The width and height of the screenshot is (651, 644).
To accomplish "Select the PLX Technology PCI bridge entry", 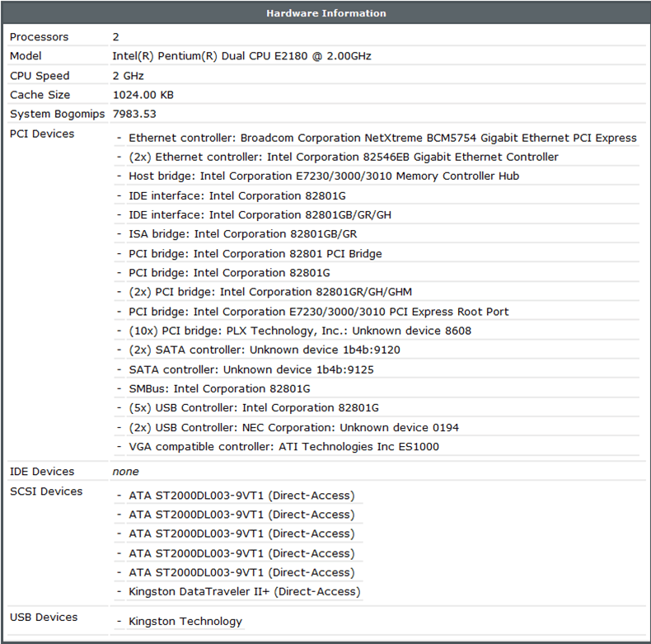I will pyautogui.click(x=300, y=331).
